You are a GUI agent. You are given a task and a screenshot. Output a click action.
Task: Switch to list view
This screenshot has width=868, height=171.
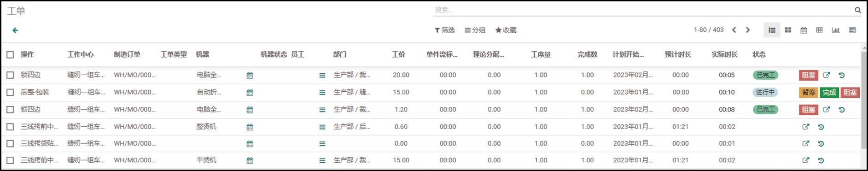(772, 30)
